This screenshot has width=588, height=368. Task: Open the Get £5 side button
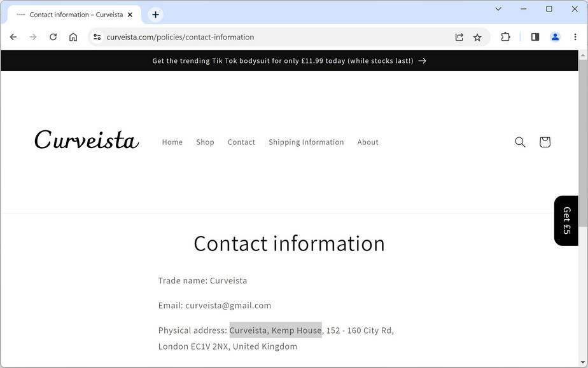click(566, 221)
